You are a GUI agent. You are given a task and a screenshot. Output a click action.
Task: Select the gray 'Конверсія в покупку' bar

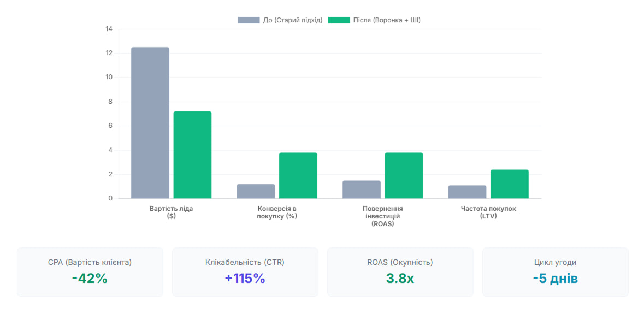(x=256, y=191)
